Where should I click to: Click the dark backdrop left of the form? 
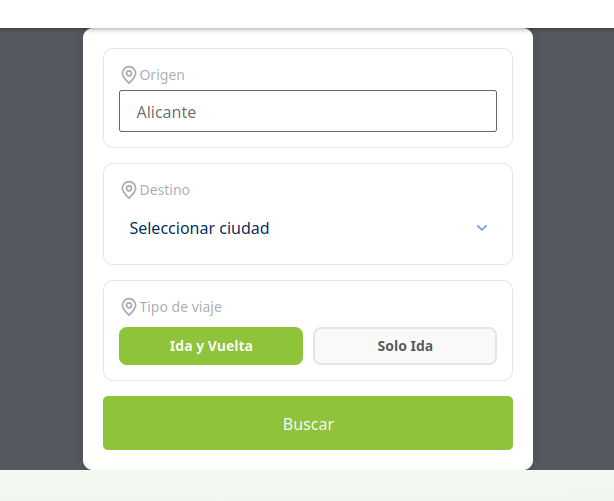tap(40, 250)
